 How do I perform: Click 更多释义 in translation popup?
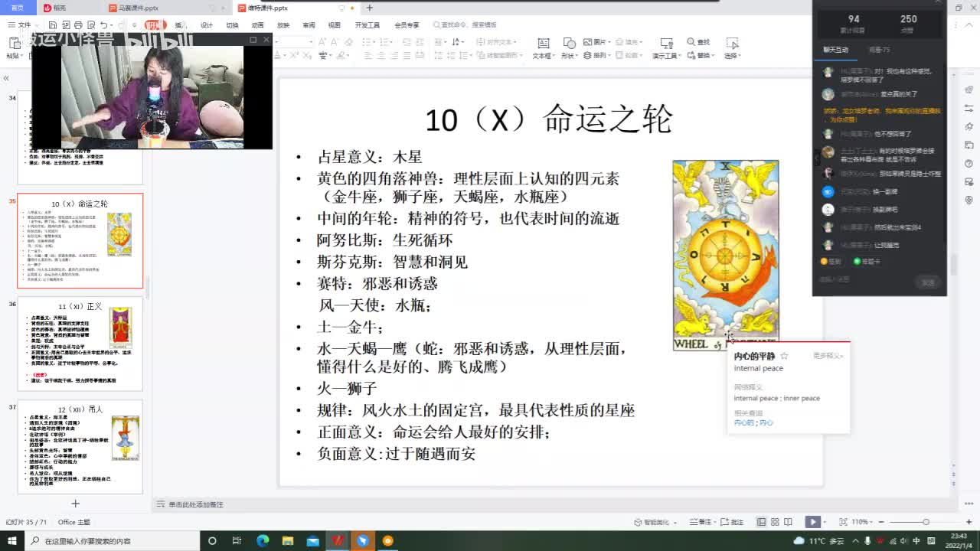pyautogui.click(x=828, y=356)
